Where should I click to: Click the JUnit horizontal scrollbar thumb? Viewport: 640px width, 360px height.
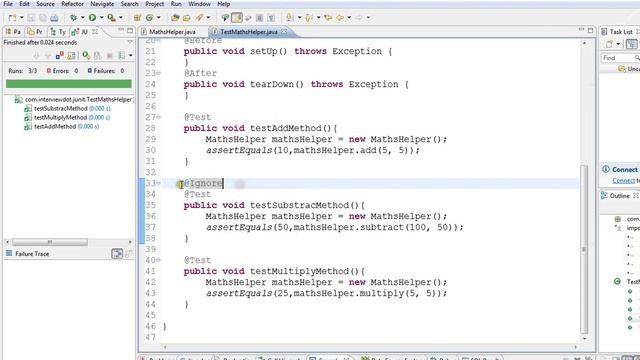click(x=49, y=242)
